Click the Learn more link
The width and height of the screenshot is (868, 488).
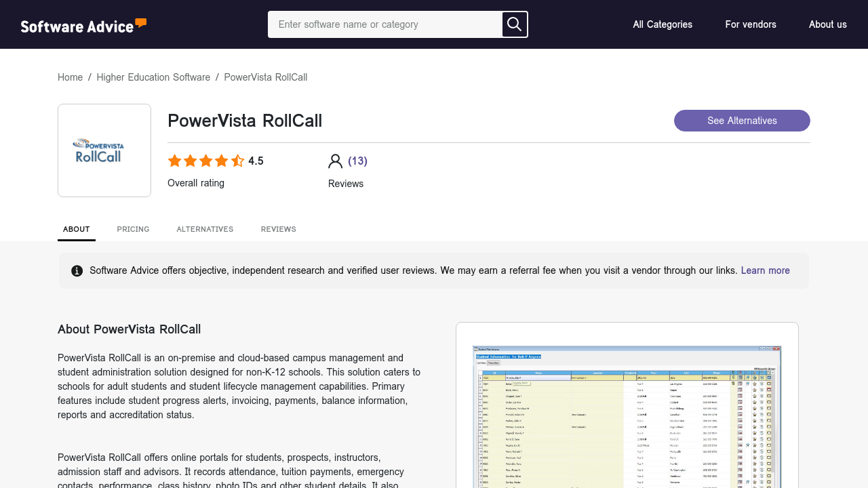click(x=766, y=270)
